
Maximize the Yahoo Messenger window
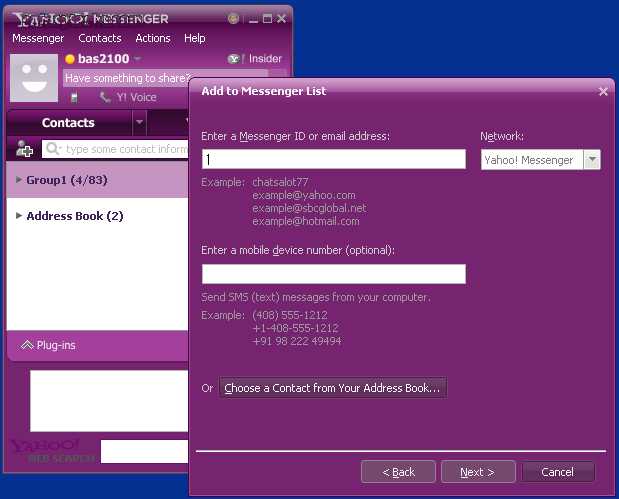(x=267, y=19)
